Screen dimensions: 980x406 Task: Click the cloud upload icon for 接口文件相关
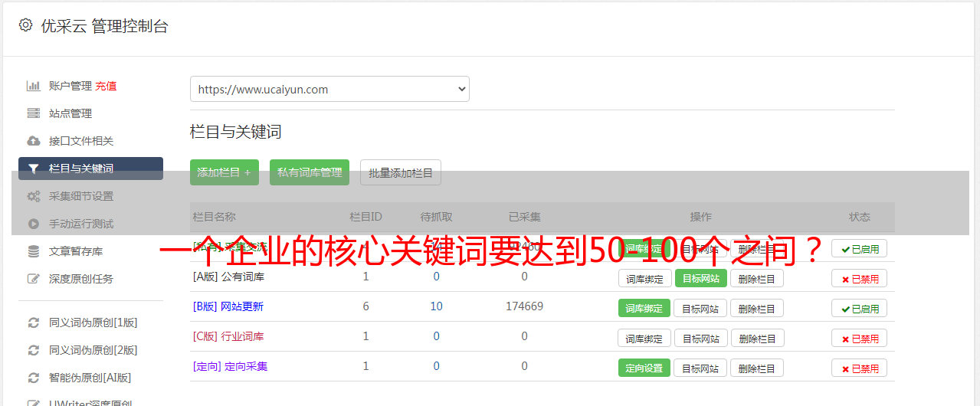point(34,141)
